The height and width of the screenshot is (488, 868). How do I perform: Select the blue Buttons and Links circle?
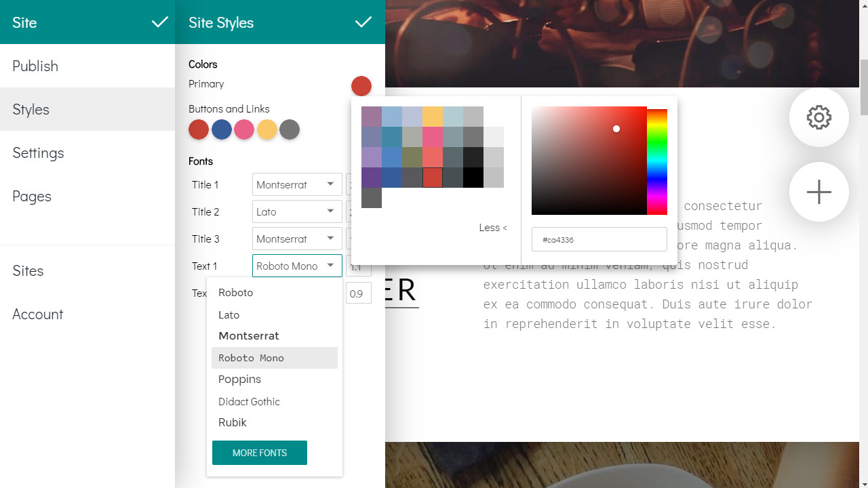(222, 129)
